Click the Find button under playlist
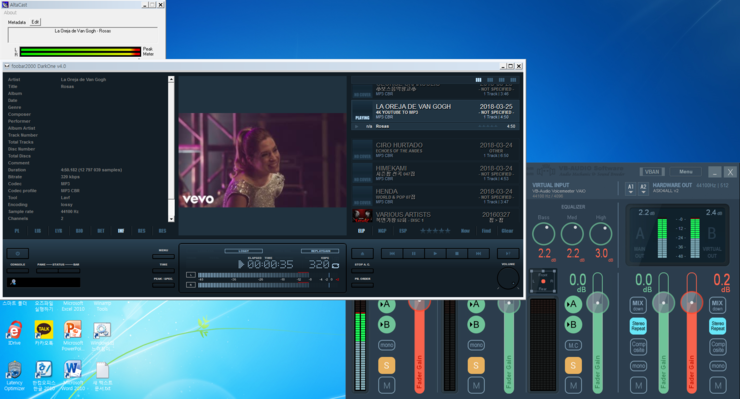740x399 pixels. click(x=486, y=231)
